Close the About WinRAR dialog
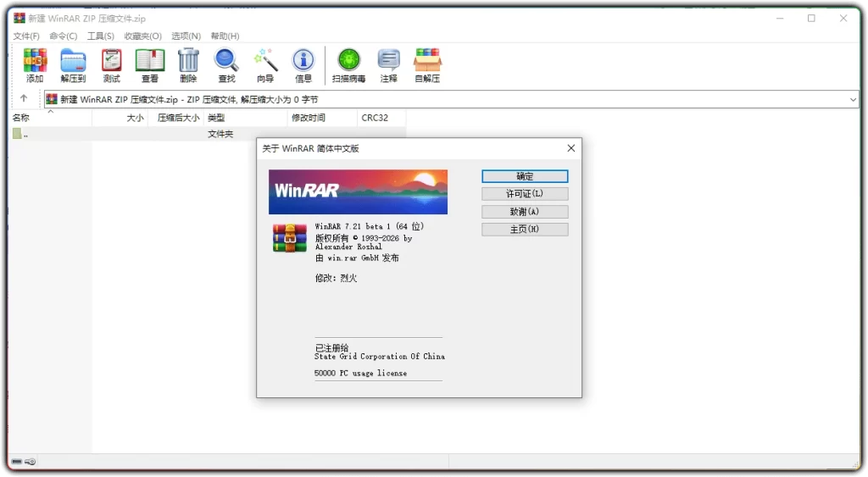 tap(570, 148)
